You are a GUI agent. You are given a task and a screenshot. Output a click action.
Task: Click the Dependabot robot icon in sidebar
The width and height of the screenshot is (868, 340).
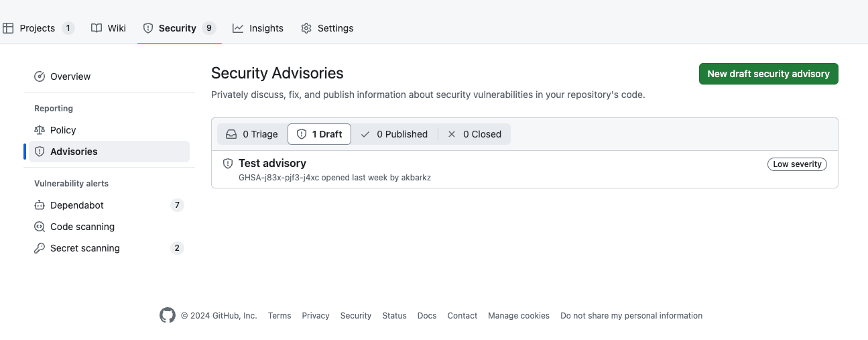(x=40, y=205)
